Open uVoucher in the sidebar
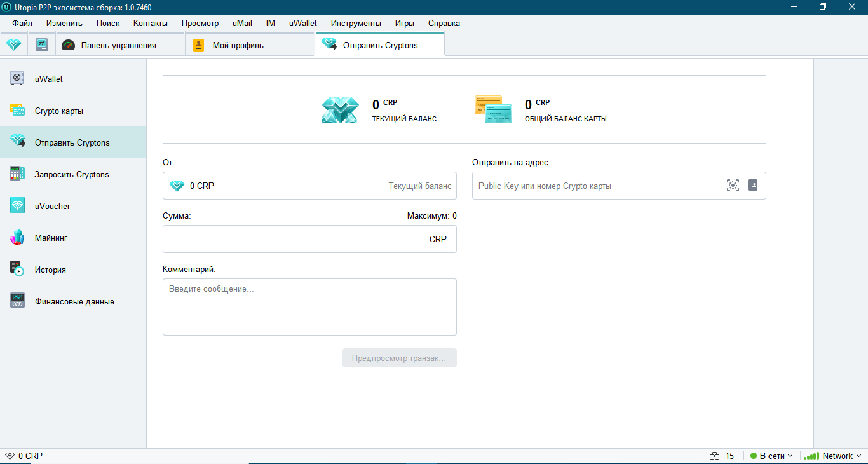 [x=73, y=206]
